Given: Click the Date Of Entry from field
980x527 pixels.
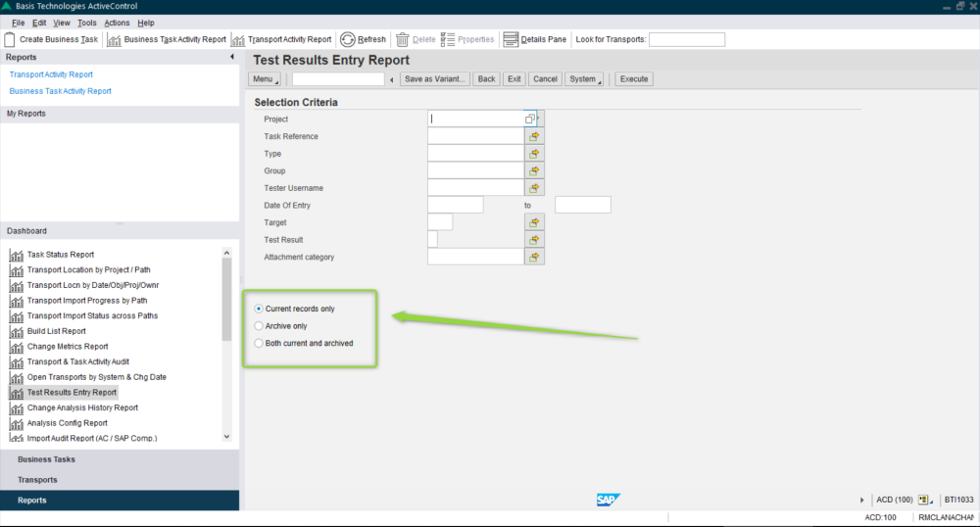Looking at the screenshot, I should coord(456,205).
